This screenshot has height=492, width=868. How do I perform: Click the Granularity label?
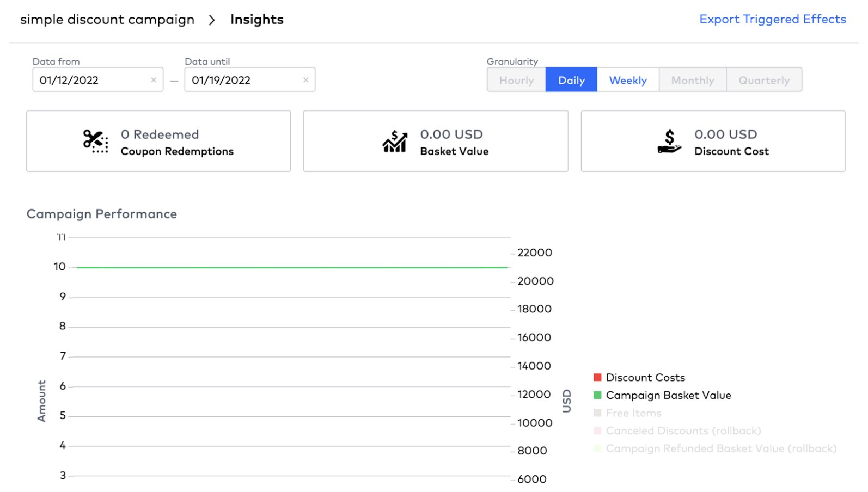point(512,61)
